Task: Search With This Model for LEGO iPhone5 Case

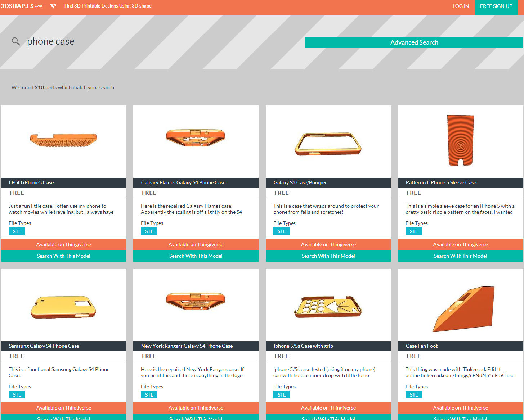Action: click(x=64, y=256)
